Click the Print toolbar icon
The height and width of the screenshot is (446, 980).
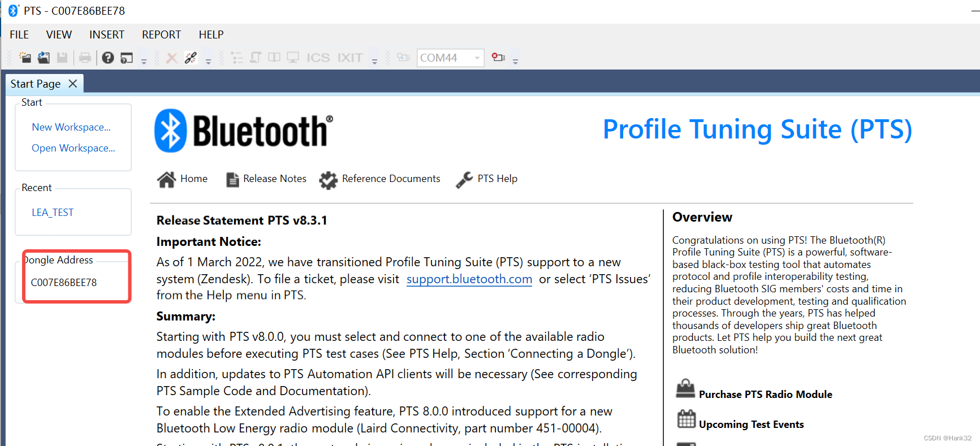85,58
